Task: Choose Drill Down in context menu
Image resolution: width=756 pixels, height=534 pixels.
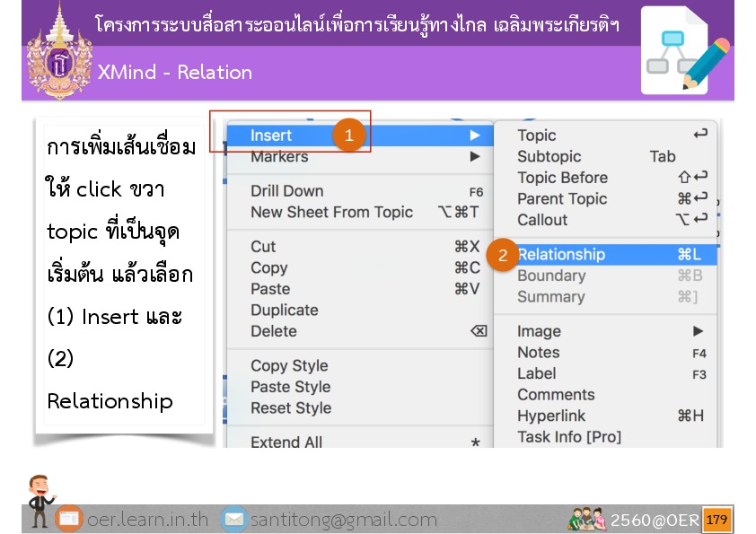Action: point(287,191)
